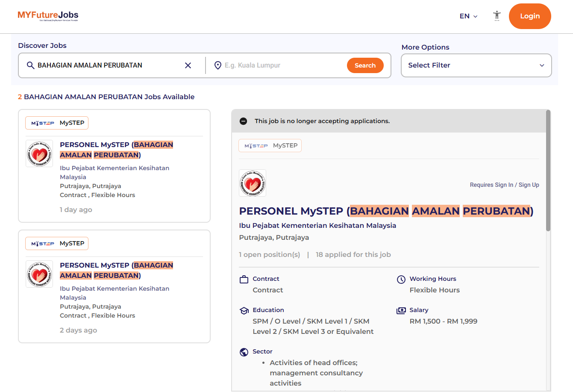
Task: Expand the Select Filter dropdown
Action: (x=476, y=65)
